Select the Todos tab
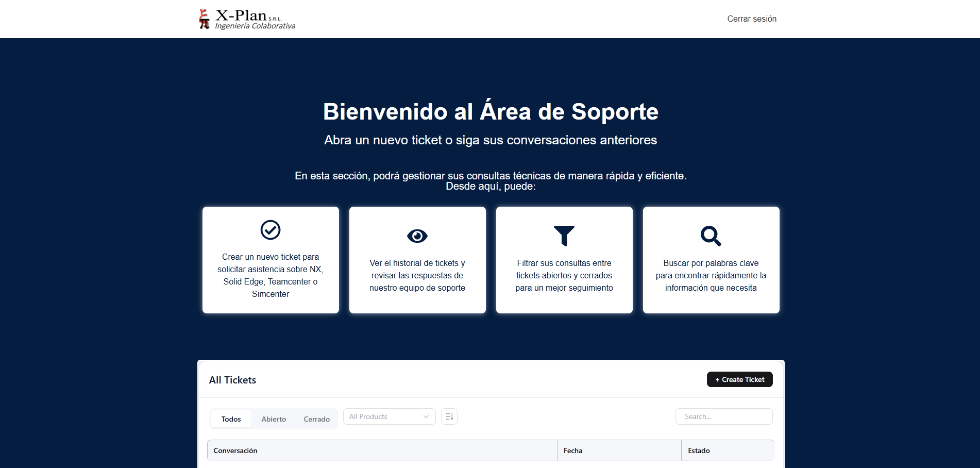The width and height of the screenshot is (980, 468). [231, 419]
